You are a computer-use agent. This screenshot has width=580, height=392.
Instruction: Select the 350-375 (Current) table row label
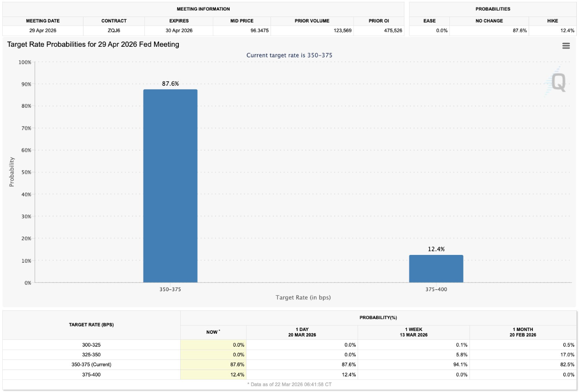92,365
